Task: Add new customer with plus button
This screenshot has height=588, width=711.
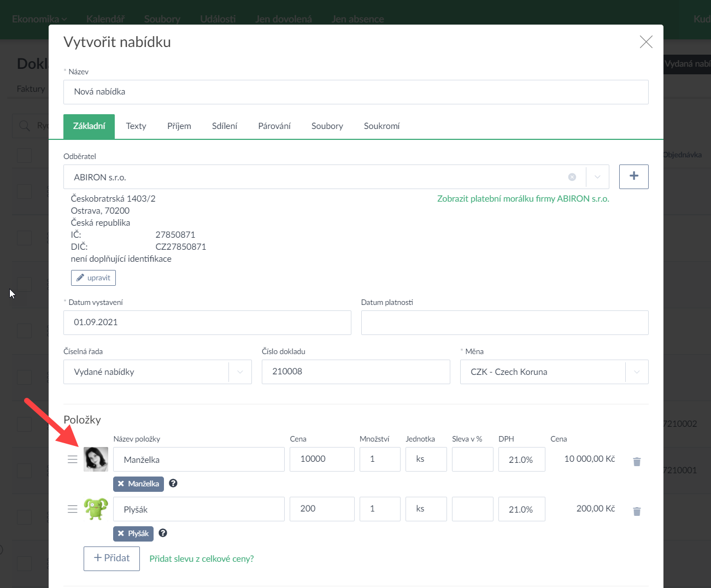Action: [x=634, y=177]
